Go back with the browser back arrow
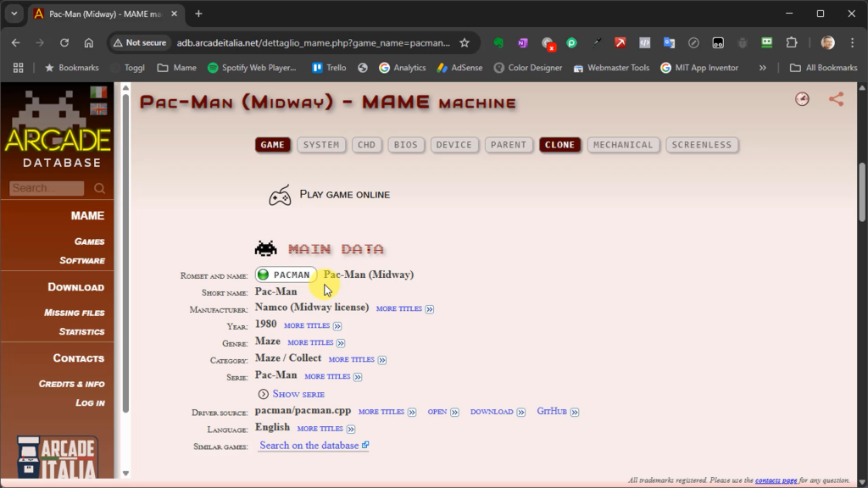The width and height of the screenshot is (868, 488). coord(15,42)
